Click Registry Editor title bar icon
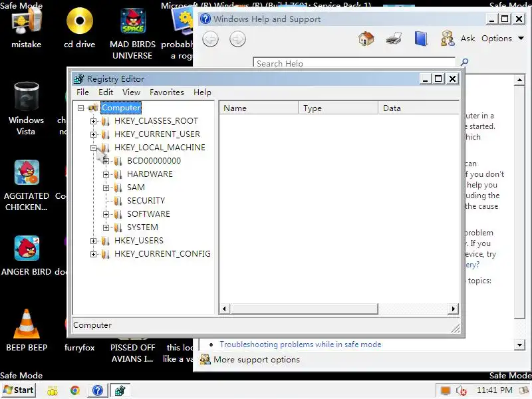 78,79
